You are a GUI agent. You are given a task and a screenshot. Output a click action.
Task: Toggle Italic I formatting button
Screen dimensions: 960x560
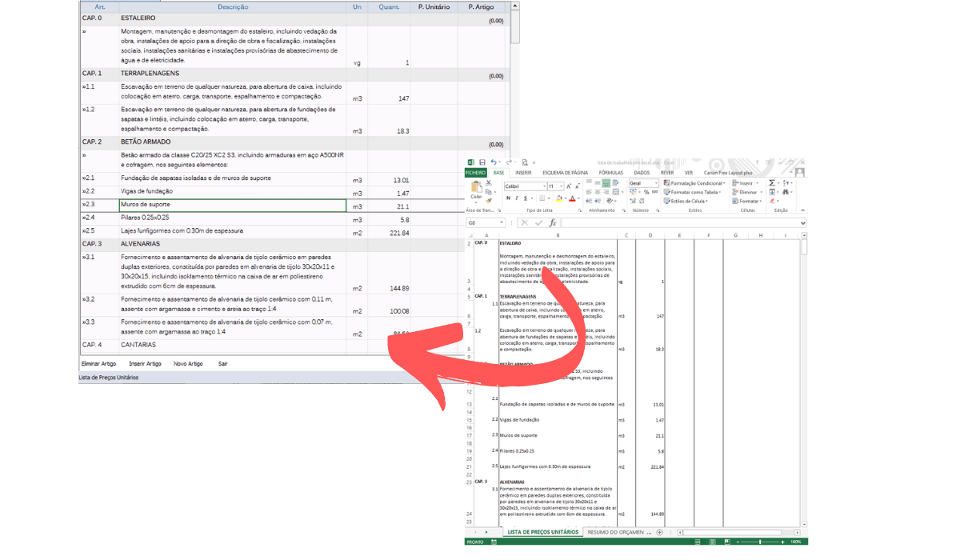[x=516, y=198]
